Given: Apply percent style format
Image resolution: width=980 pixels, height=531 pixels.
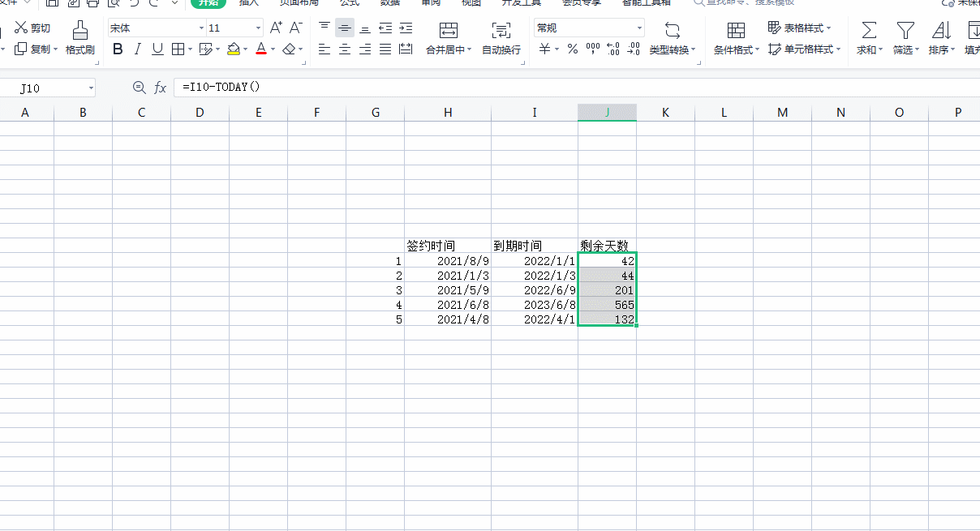Looking at the screenshot, I should click(573, 49).
